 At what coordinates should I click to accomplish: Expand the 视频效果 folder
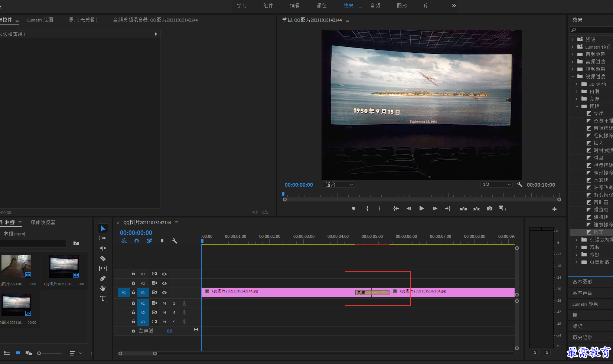click(572, 69)
